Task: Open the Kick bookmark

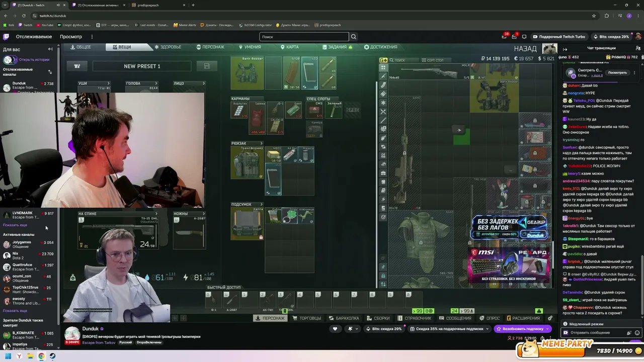Action: click(9, 25)
